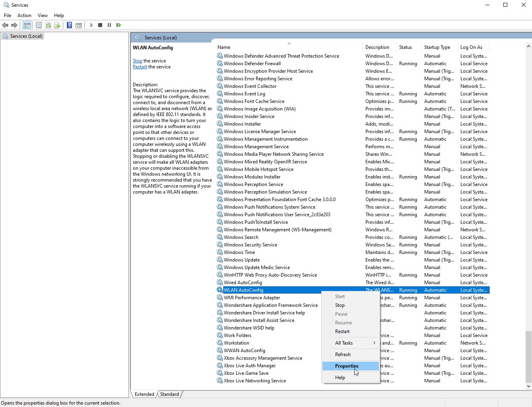Image resolution: width=532 pixels, height=407 pixels.
Task: Click the Restart the service link
Action: pos(140,66)
